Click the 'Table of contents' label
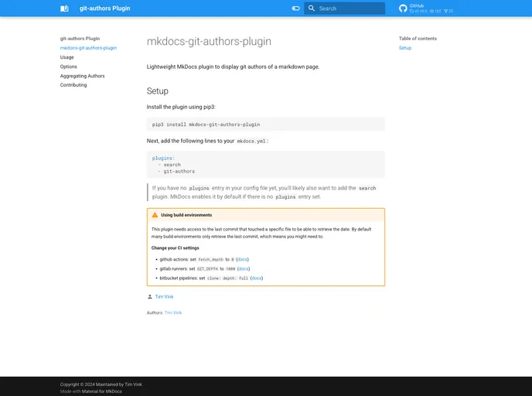 pyautogui.click(x=418, y=39)
